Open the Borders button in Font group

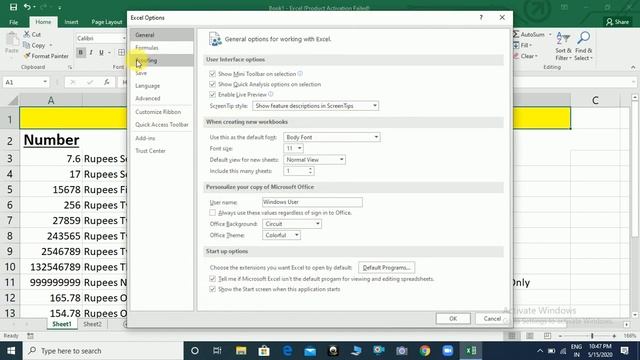coord(121,52)
